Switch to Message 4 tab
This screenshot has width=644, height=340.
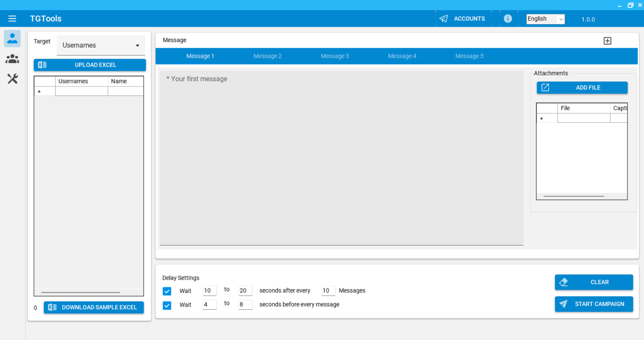coord(402,56)
